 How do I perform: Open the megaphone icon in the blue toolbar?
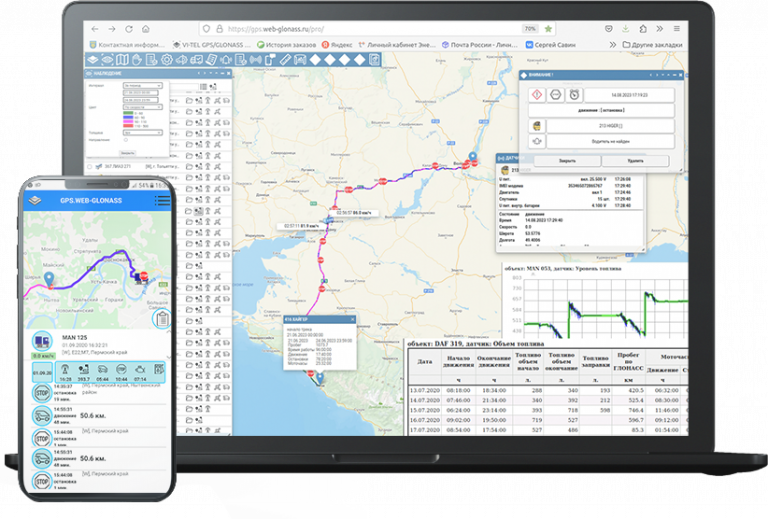click(182, 60)
